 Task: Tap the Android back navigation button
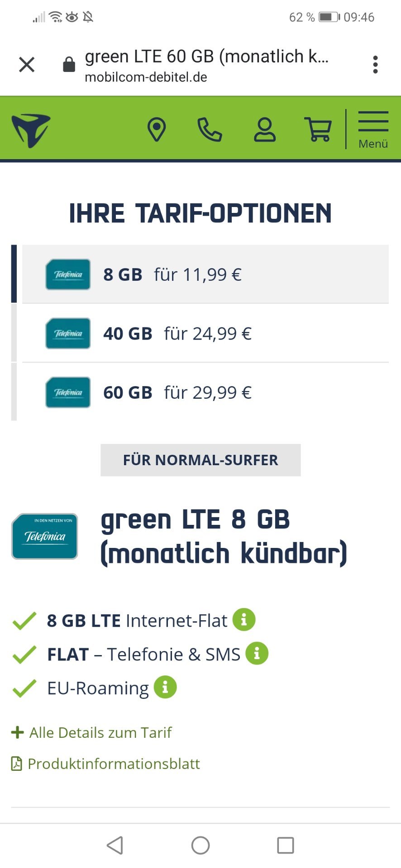[x=115, y=845]
